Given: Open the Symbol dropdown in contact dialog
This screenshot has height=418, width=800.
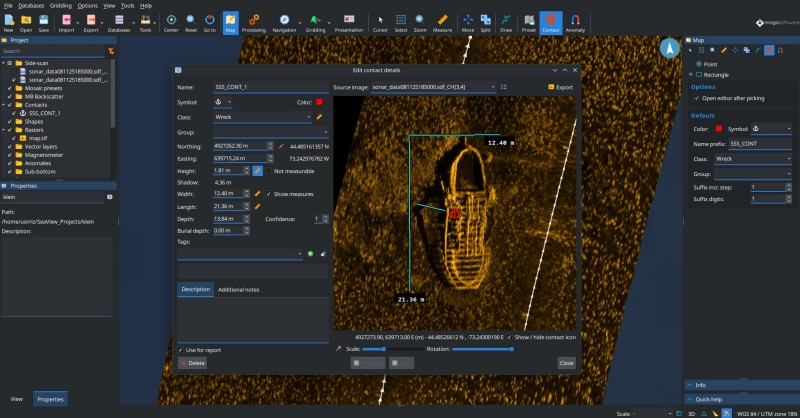Looking at the screenshot, I should coord(223,102).
